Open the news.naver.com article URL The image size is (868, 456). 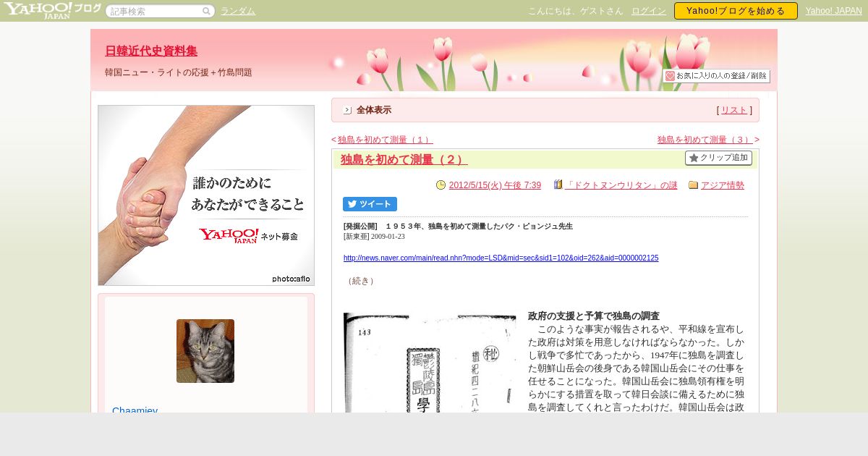501,258
